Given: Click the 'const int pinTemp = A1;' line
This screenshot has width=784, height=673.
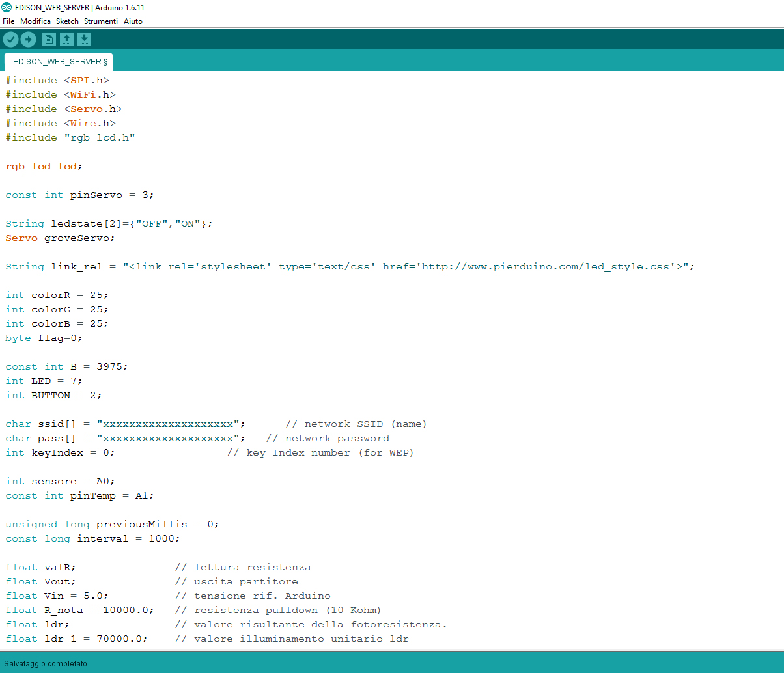Looking at the screenshot, I should (80, 495).
